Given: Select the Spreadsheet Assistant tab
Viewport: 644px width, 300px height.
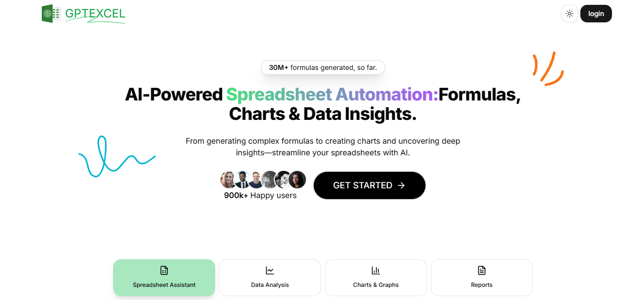Looking at the screenshot, I should [x=164, y=278].
